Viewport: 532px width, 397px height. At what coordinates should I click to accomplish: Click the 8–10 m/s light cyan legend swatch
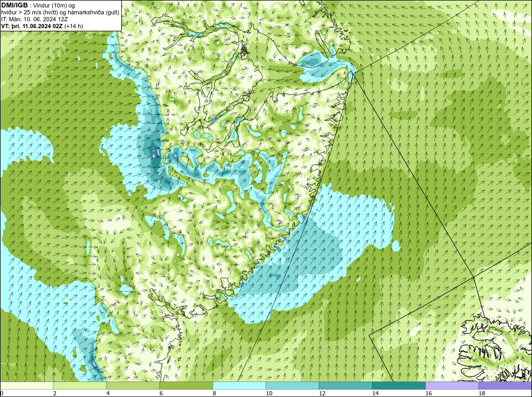tap(239, 386)
